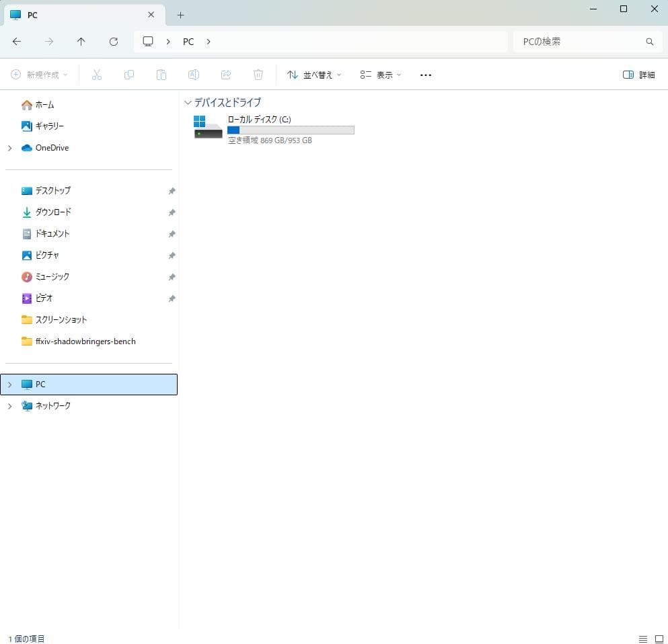Click the Back navigation arrow

(17, 42)
